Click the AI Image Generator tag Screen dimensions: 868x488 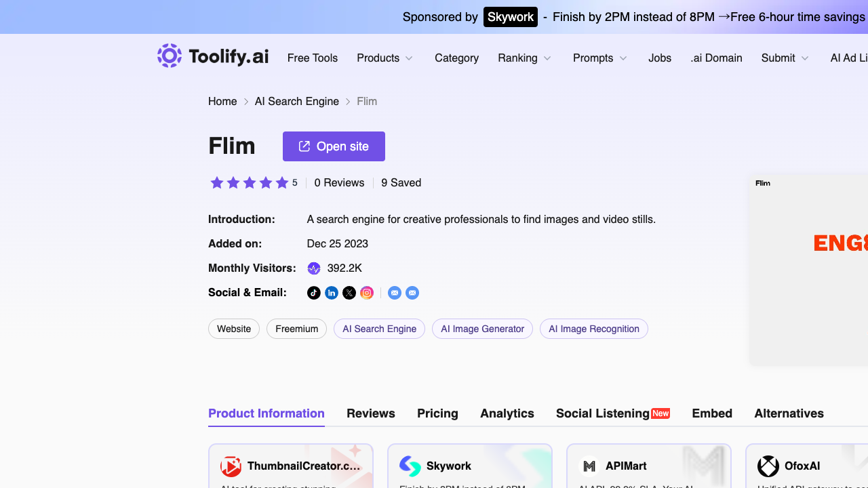coord(482,329)
